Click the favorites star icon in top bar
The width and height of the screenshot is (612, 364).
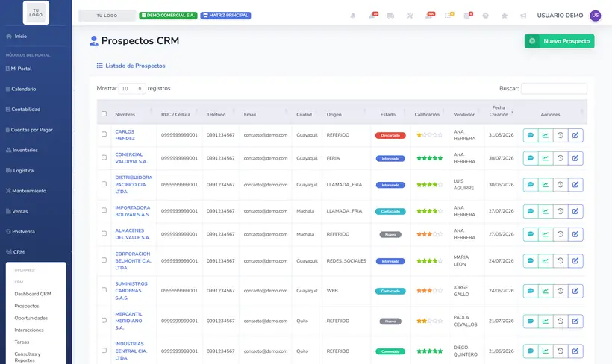tap(505, 16)
